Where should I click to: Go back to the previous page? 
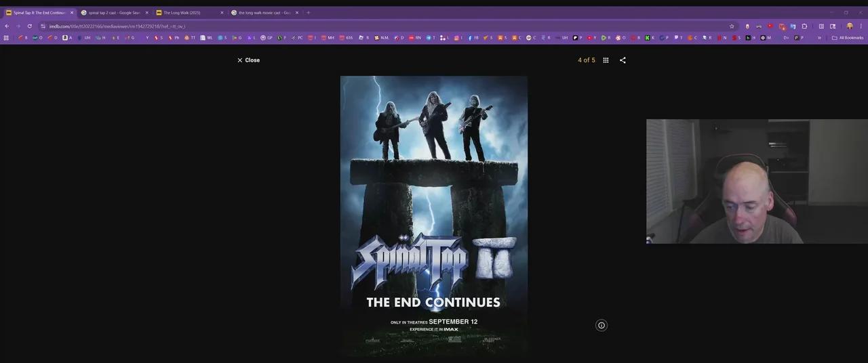pos(7,26)
